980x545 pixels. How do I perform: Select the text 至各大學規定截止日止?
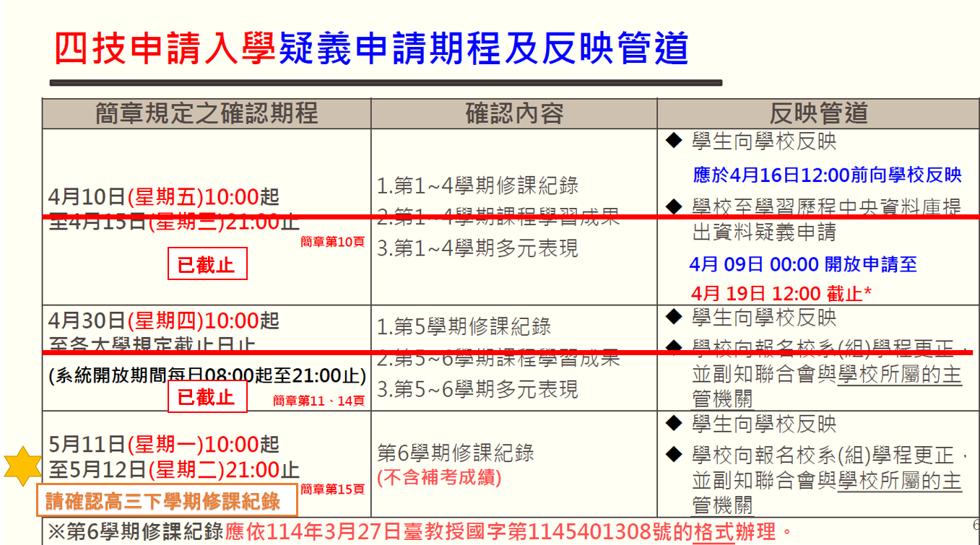click(x=152, y=346)
